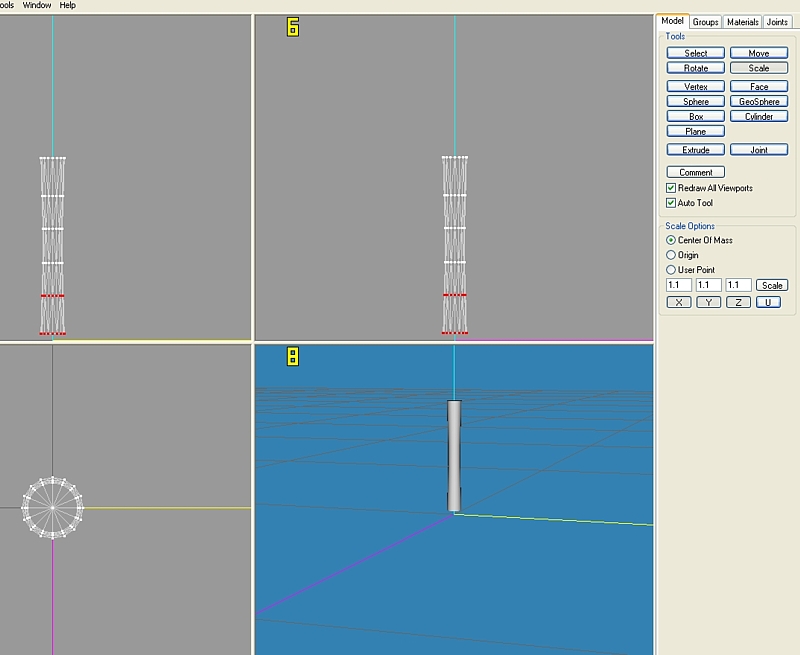
Task: Click the yellow marker icon in 3D viewport
Action: (x=293, y=356)
